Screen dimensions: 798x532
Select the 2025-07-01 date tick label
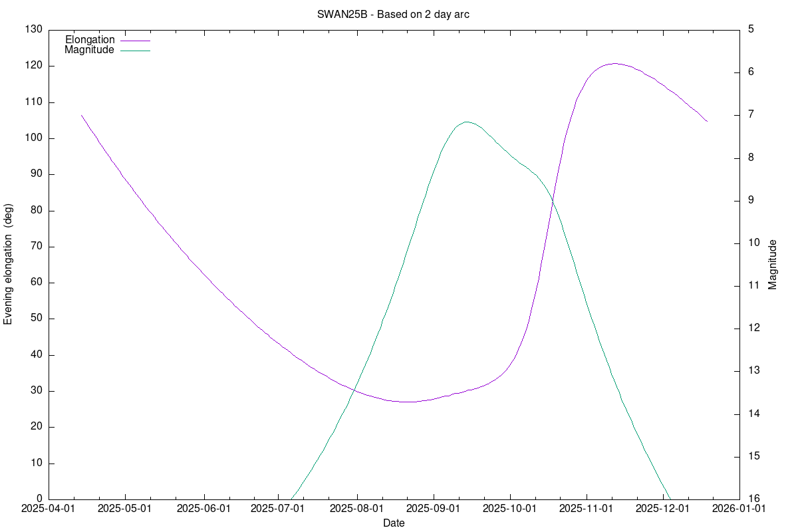tap(277, 509)
